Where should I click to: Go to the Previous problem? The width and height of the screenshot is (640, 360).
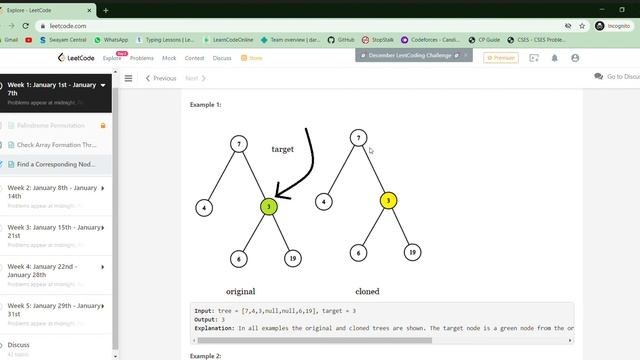point(161,78)
